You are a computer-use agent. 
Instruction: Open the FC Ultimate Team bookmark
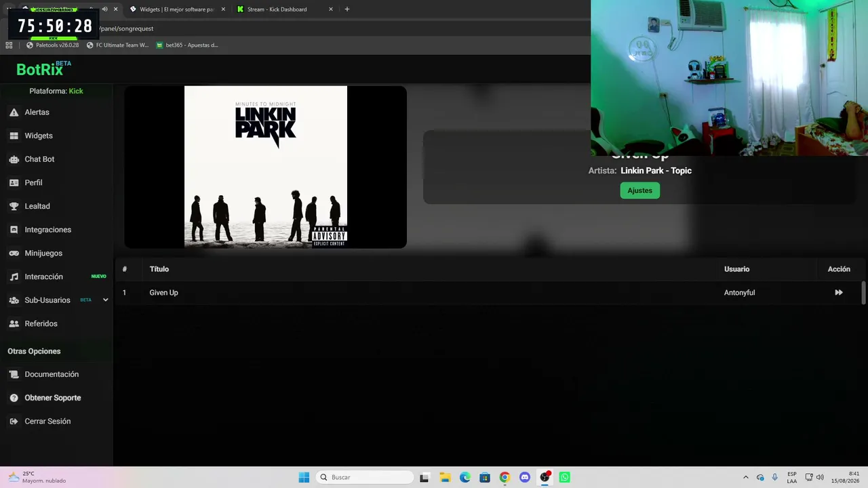(x=117, y=45)
